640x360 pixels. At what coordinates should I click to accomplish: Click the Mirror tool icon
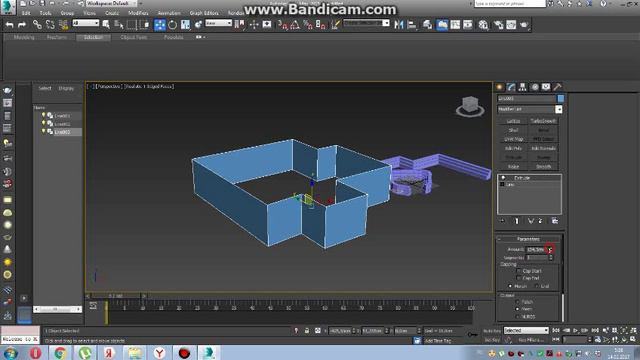tap(399, 25)
